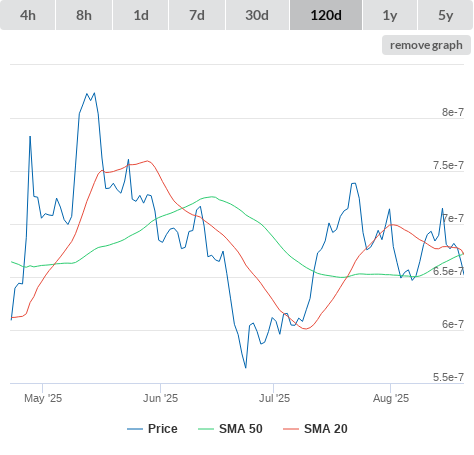474x455 pixels.
Task: Click the 6e-7 axis value
Action: point(453,324)
